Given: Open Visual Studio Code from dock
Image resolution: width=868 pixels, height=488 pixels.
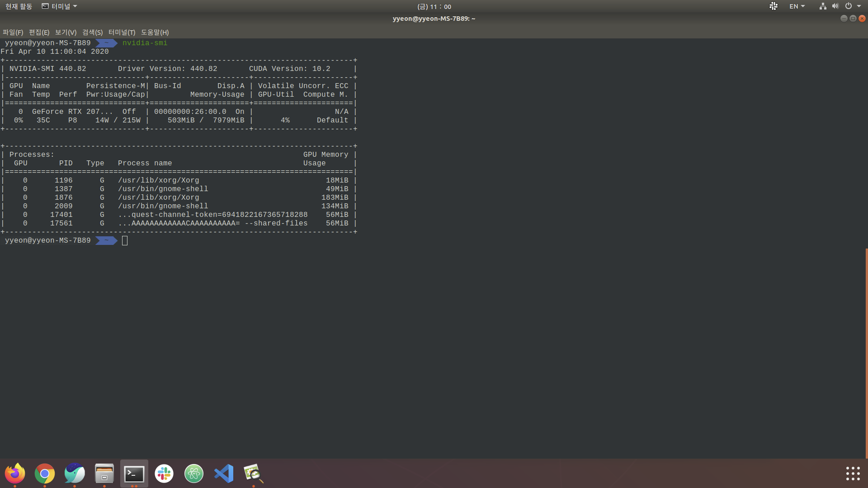Looking at the screenshot, I should click(x=224, y=474).
